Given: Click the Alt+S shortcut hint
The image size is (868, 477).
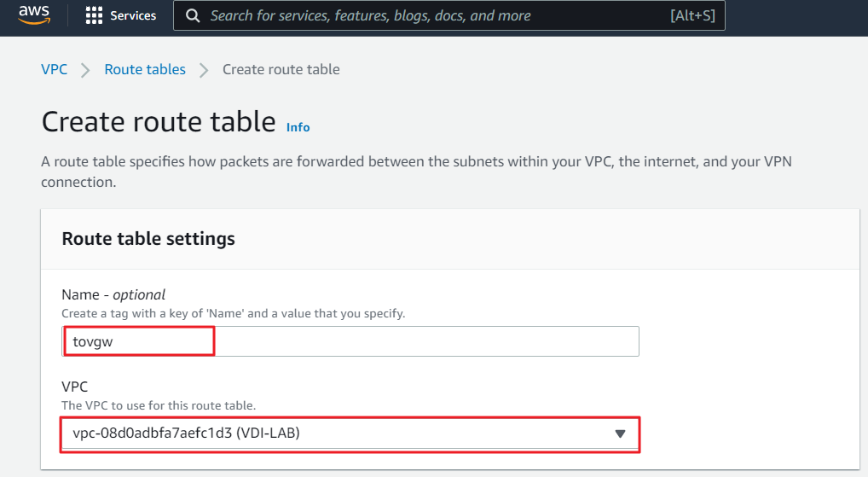Looking at the screenshot, I should [692, 16].
